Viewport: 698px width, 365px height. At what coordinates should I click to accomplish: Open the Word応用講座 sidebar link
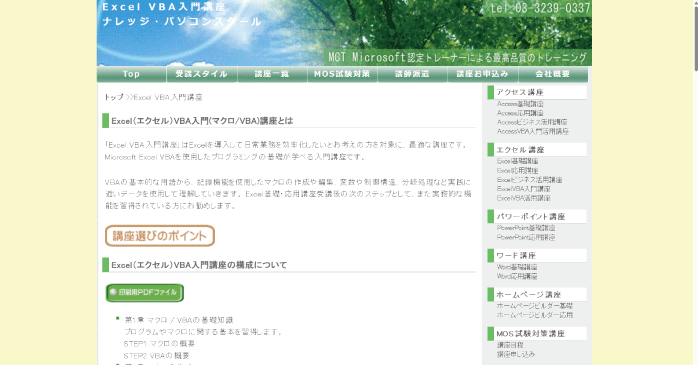tap(517, 276)
